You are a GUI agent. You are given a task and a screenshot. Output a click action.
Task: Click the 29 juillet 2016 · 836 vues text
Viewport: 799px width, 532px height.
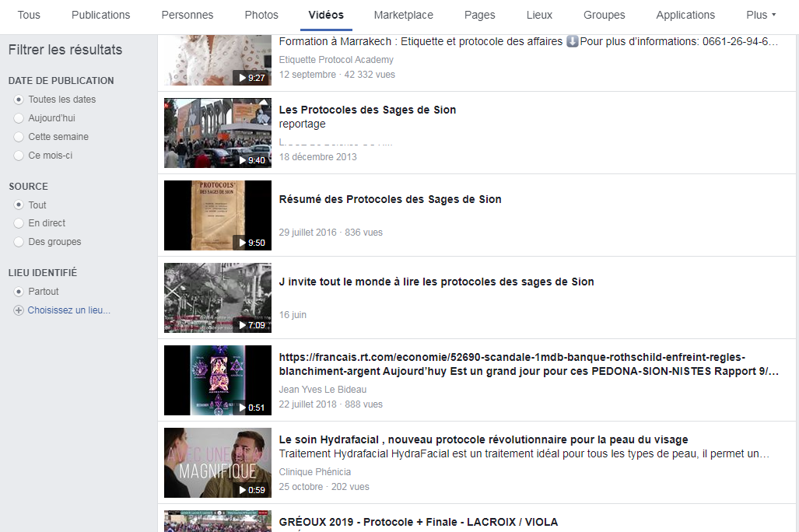pyautogui.click(x=330, y=233)
